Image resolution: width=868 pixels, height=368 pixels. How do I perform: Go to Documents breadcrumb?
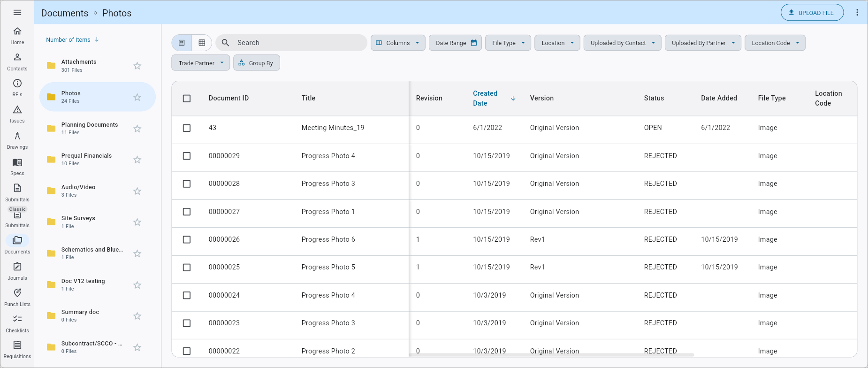pos(65,13)
